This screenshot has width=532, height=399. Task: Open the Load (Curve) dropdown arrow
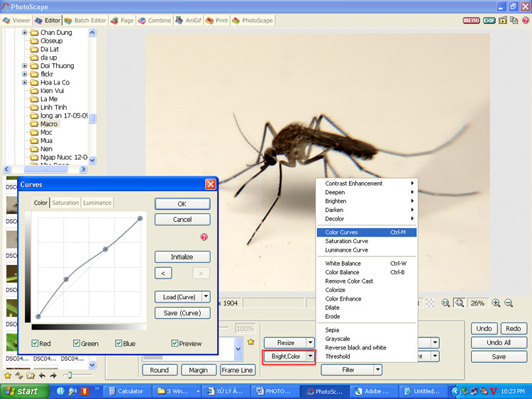point(206,297)
